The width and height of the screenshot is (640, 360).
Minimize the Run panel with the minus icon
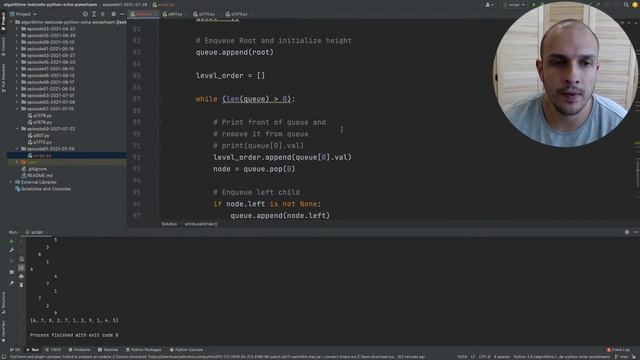(x=636, y=232)
